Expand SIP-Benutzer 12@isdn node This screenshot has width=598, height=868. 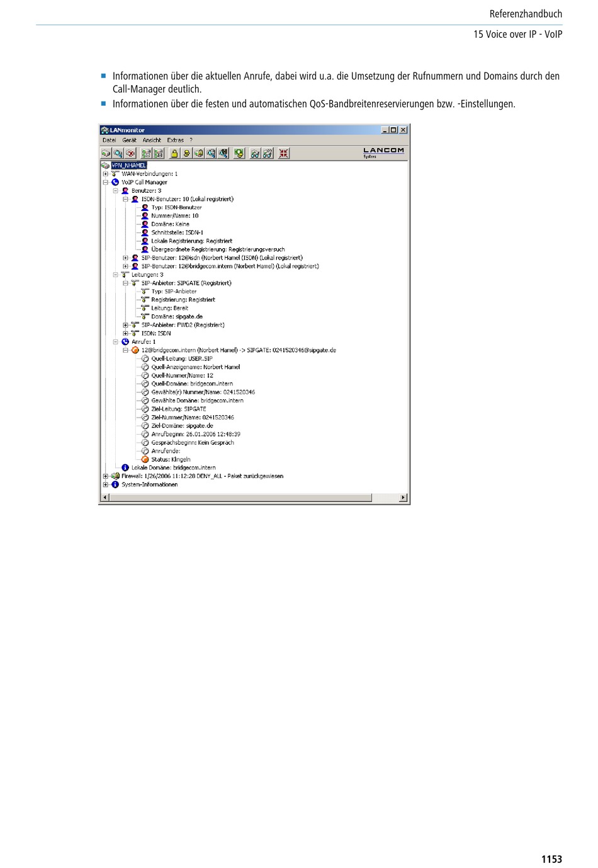tap(125, 258)
